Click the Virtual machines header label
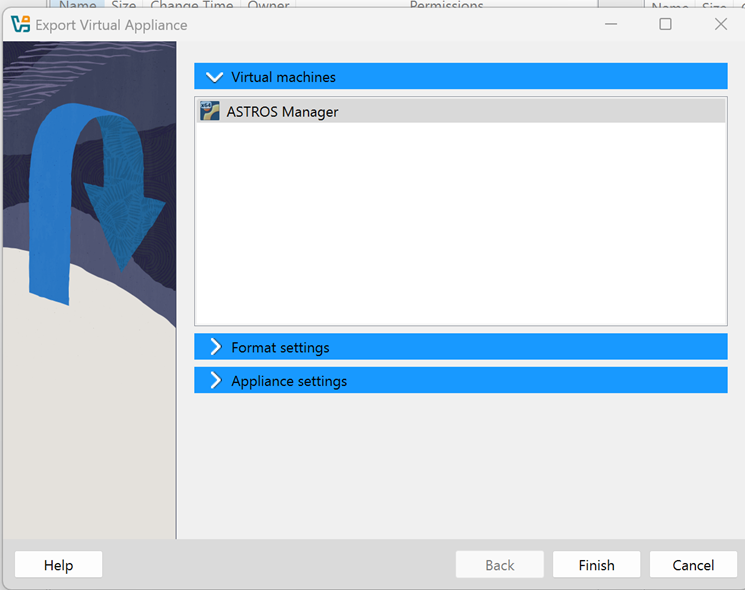745x590 pixels. pos(283,77)
